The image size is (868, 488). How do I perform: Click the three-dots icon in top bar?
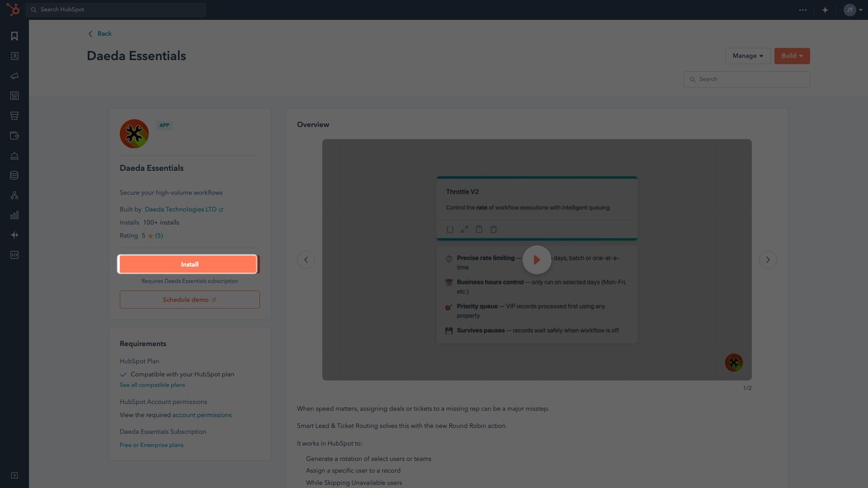(x=803, y=10)
